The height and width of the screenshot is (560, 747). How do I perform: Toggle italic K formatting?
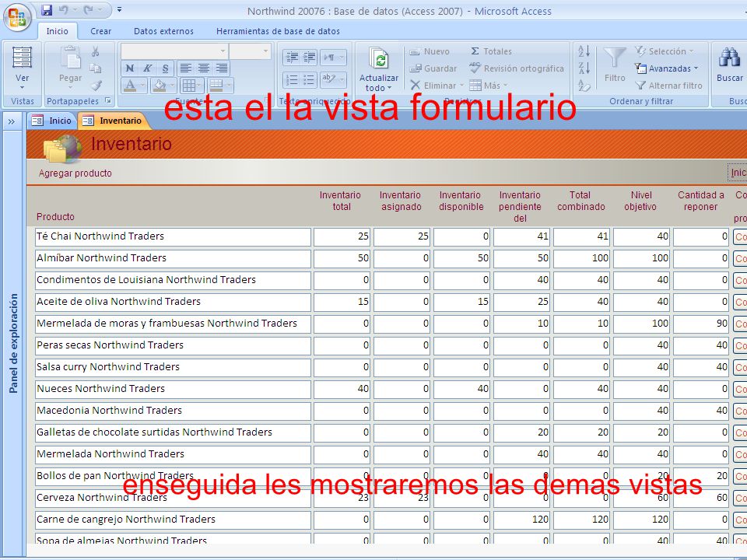pyautogui.click(x=148, y=68)
